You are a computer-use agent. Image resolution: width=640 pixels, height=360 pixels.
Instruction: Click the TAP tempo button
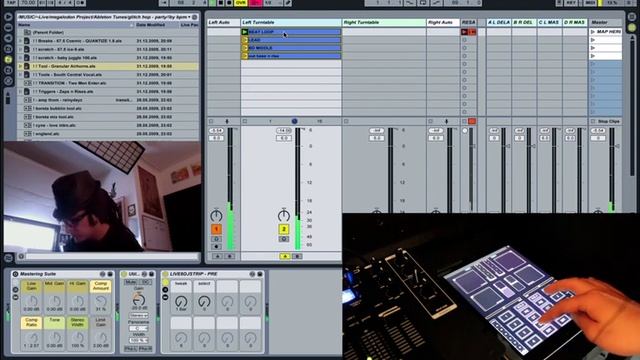point(10,2)
